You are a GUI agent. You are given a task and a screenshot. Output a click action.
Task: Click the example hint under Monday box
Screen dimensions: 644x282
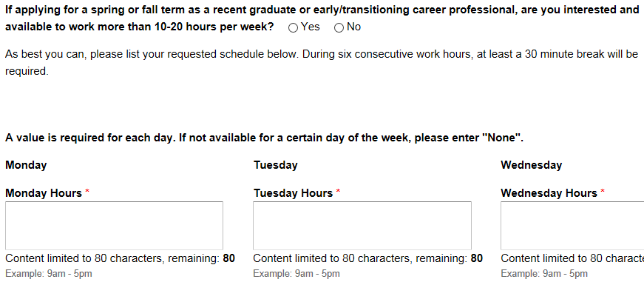point(49,274)
